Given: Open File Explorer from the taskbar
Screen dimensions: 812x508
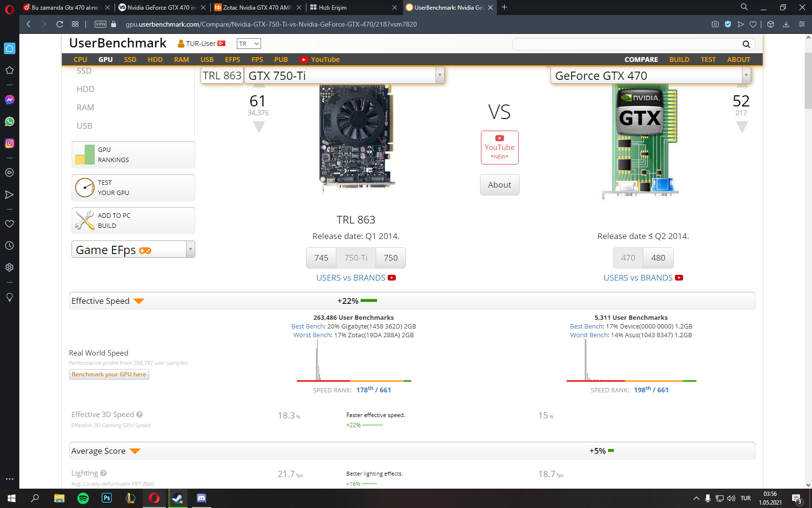Looking at the screenshot, I should [59, 498].
